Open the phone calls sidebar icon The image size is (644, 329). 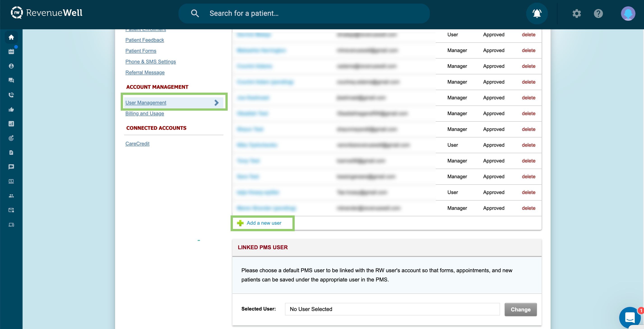11,95
